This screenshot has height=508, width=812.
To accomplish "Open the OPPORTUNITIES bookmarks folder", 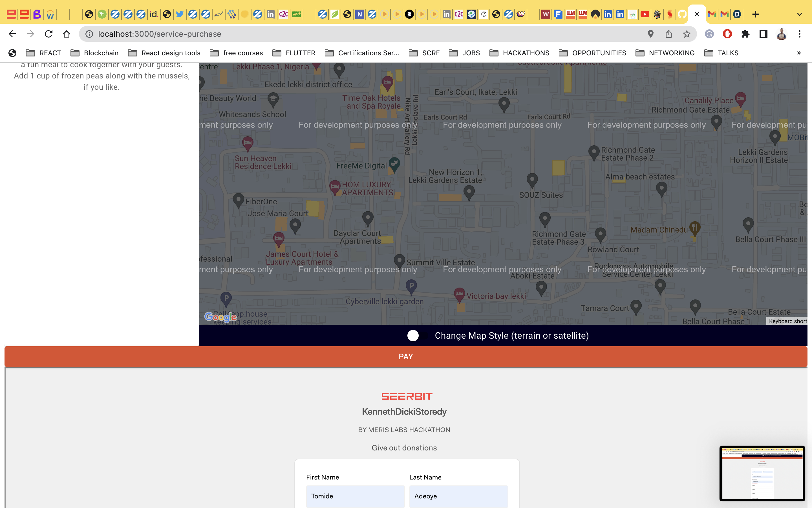I will (593, 53).
